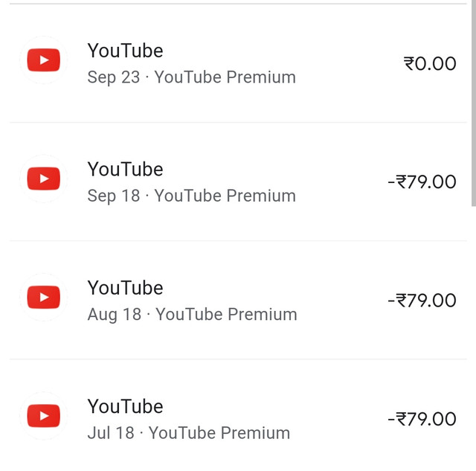This screenshot has height=471, width=476.
Task: Tap the YouTube logo beside Sep 18 payment
Action: (43, 179)
